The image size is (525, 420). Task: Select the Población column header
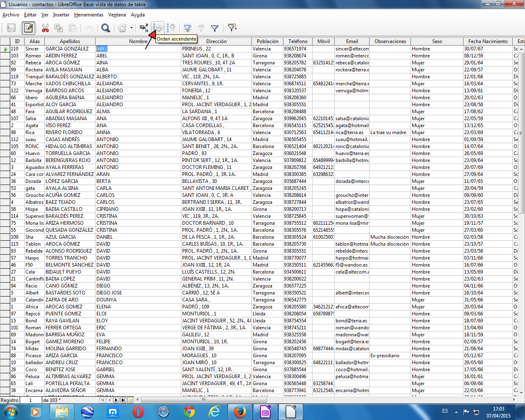(267, 41)
